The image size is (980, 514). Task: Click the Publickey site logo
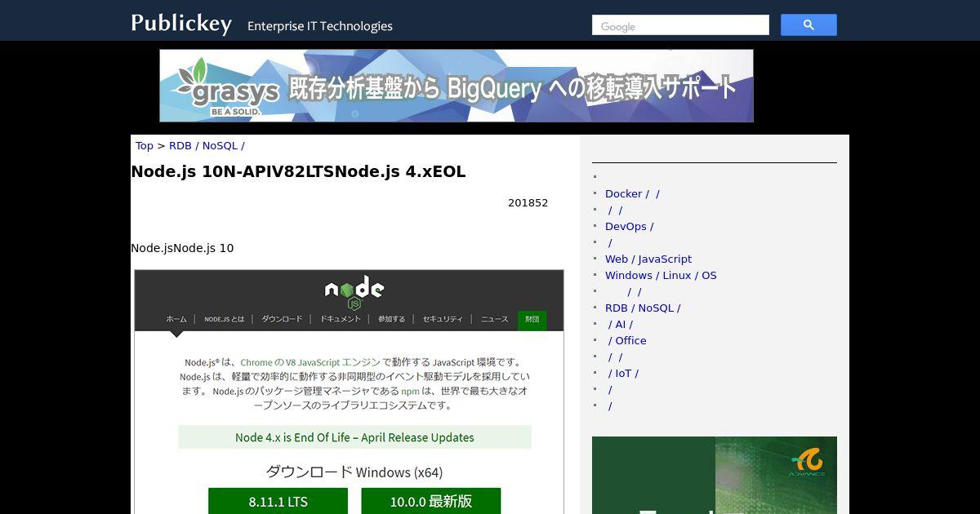pos(181,24)
